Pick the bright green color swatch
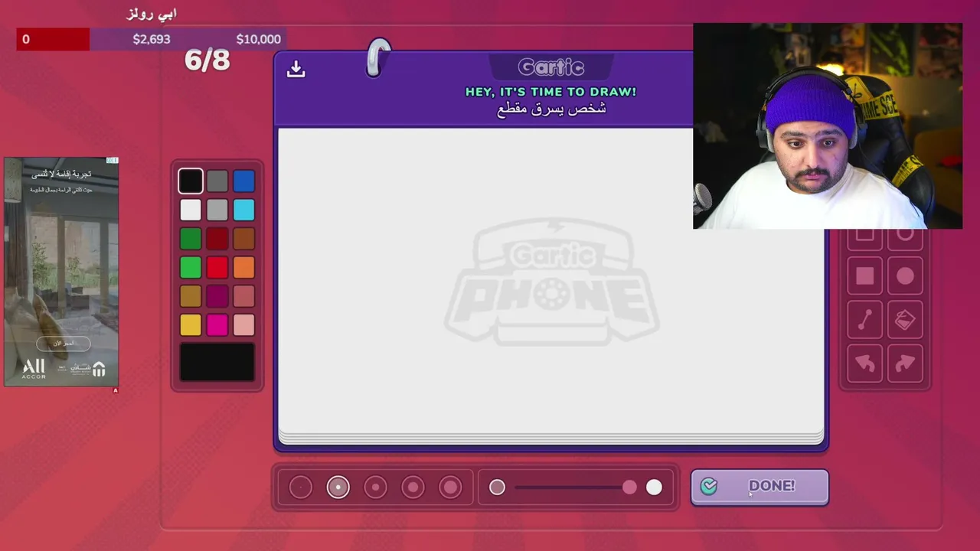The height and width of the screenshot is (551, 980). click(x=191, y=268)
